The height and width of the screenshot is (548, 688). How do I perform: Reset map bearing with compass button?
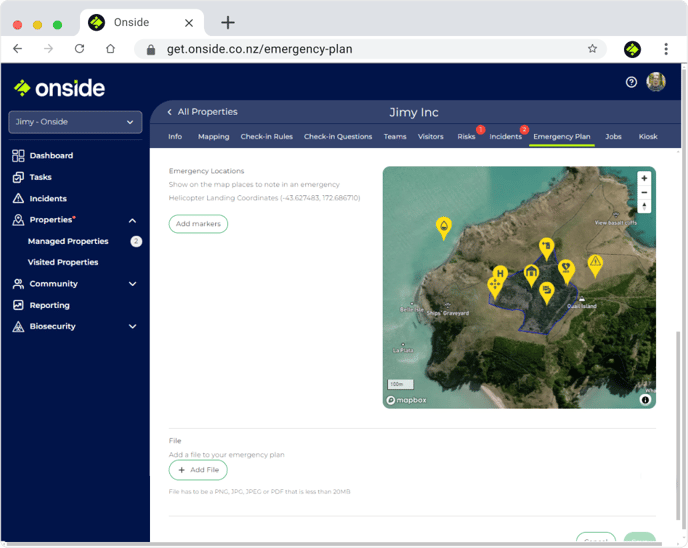pyautogui.click(x=644, y=206)
